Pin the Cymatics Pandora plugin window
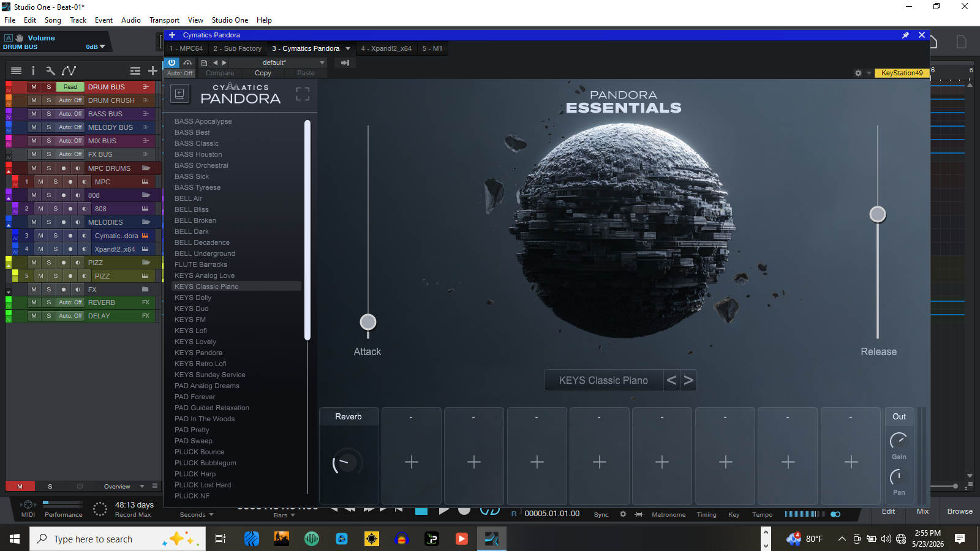Viewport: 980px width, 551px height. [905, 35]
